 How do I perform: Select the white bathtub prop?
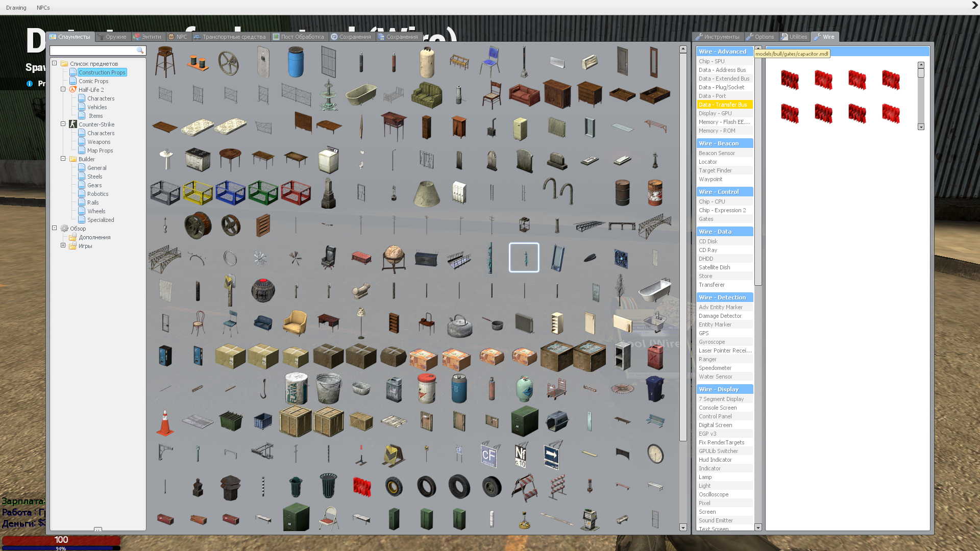click(655, 291)
